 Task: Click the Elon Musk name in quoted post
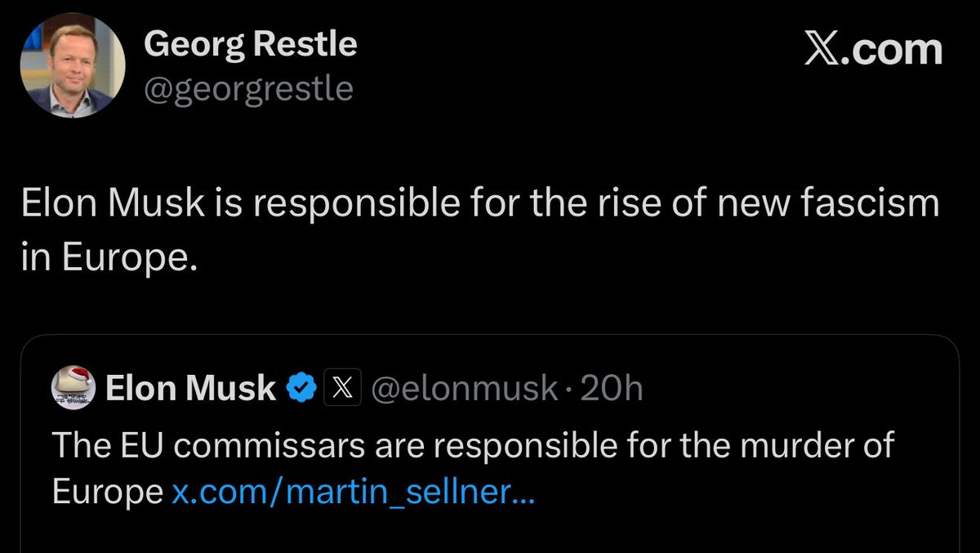[190, 389]
